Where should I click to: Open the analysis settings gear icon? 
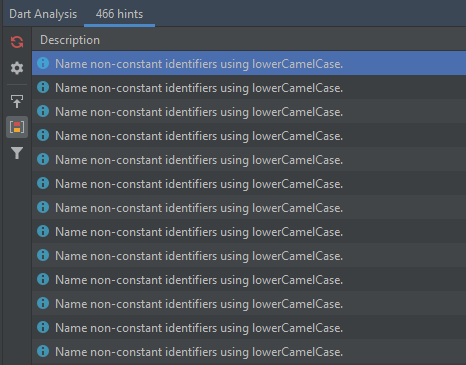point(17,68)
